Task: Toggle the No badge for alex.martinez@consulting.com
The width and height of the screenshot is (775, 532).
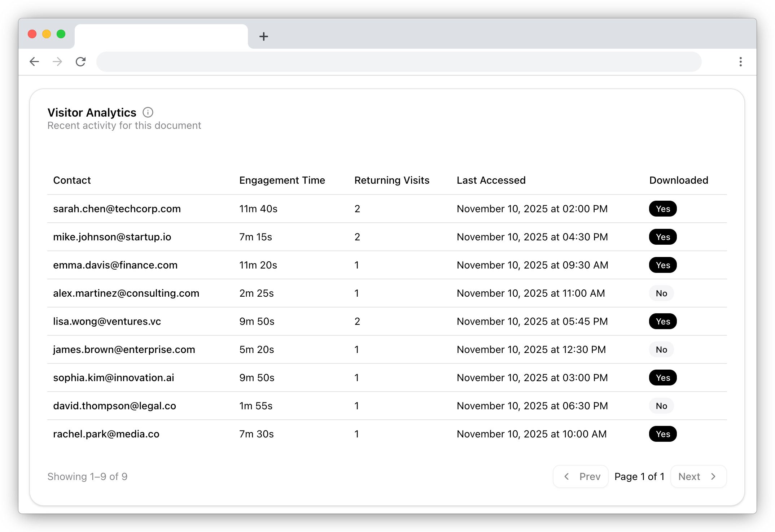Action: [661, 293]
